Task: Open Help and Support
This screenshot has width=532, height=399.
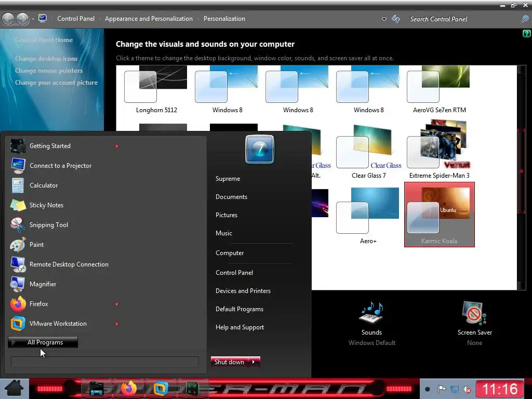Action: tap(240, 327)
